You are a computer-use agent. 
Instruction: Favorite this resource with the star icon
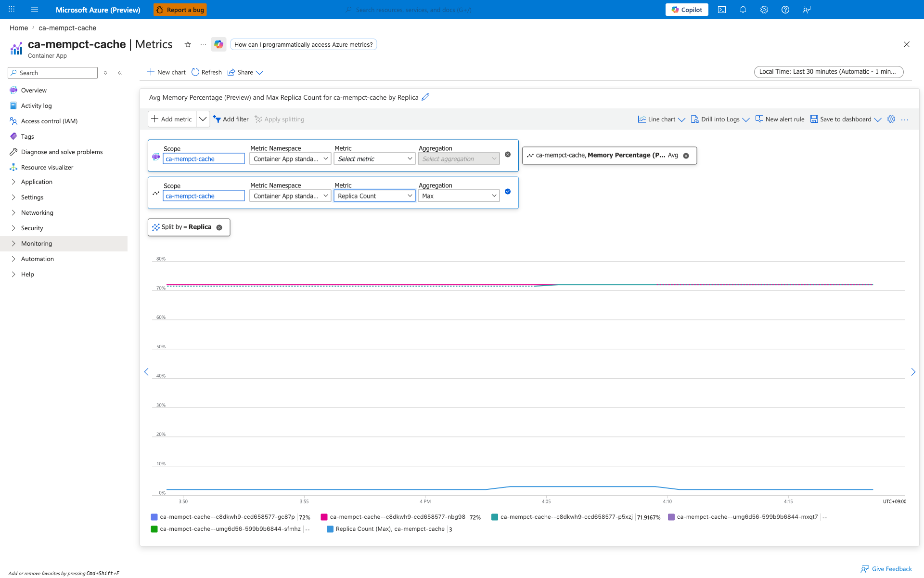pyautogui.click(x=188, y=44)
